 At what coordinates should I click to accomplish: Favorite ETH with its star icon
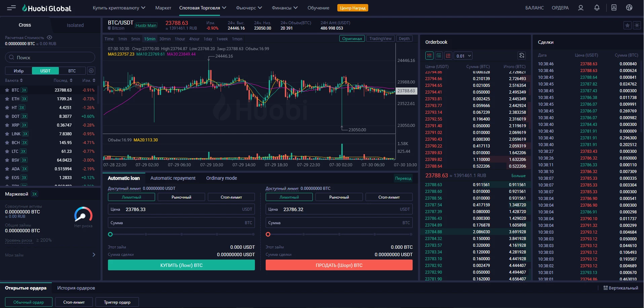click(x=7, y=99)
